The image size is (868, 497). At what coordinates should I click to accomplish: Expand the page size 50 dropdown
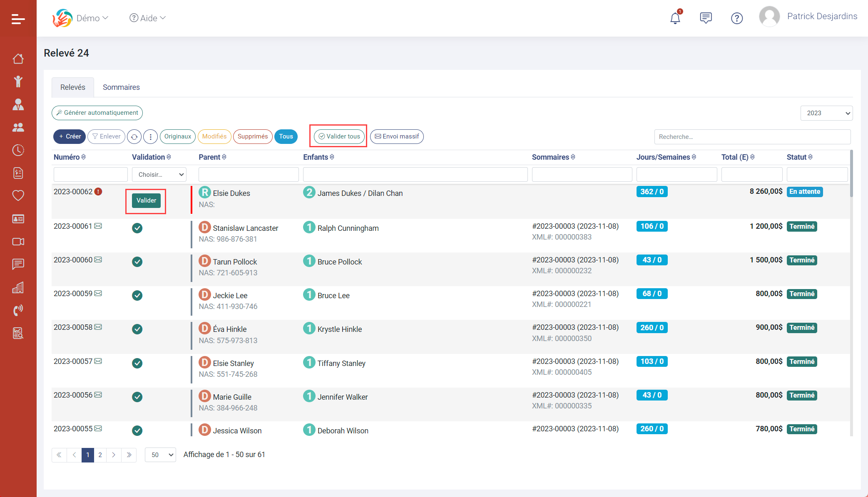click(x=160, y=455)
